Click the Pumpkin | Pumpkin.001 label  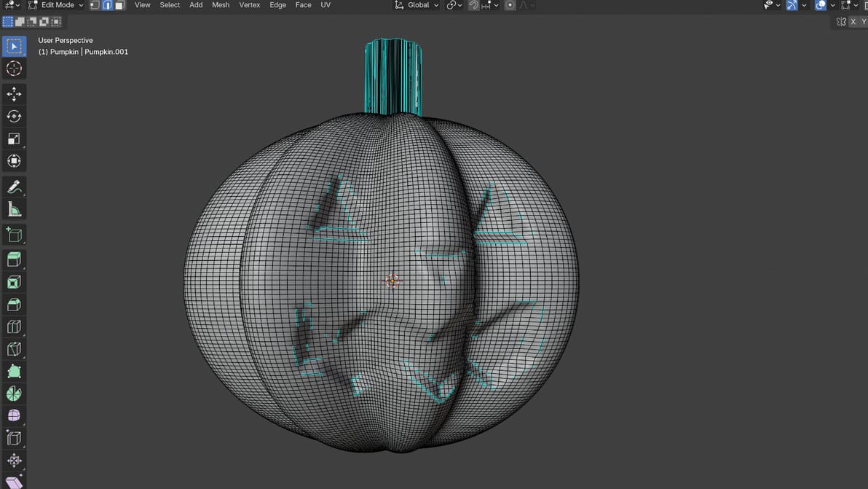83,52
